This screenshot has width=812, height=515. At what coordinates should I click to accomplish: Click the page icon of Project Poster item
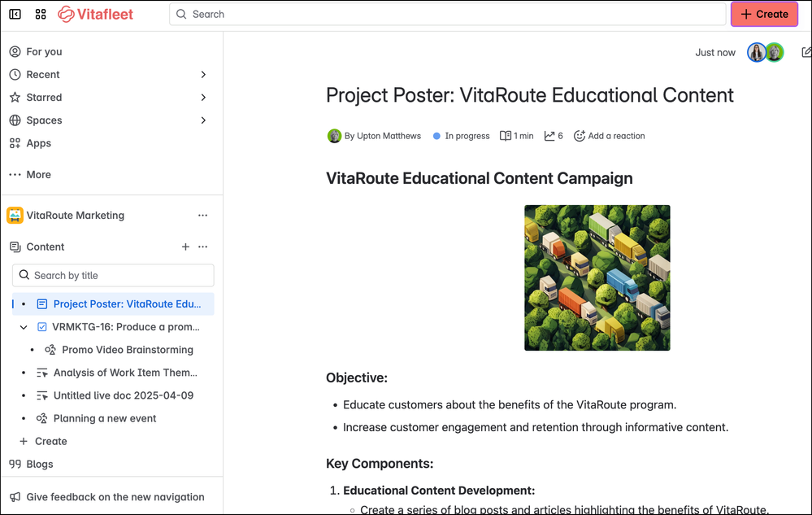click(x=42, y=304)
